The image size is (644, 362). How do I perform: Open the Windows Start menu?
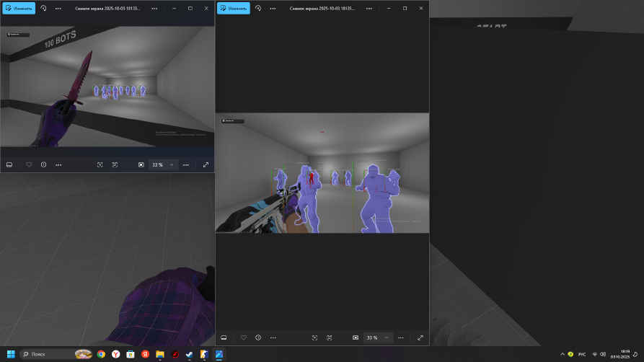(x=11, y=354)
